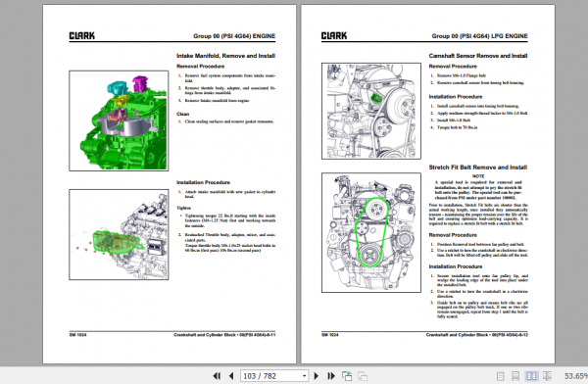Click the intake manifold installation diagram
This screenshot has width=588, height=384.
[119, 234]
